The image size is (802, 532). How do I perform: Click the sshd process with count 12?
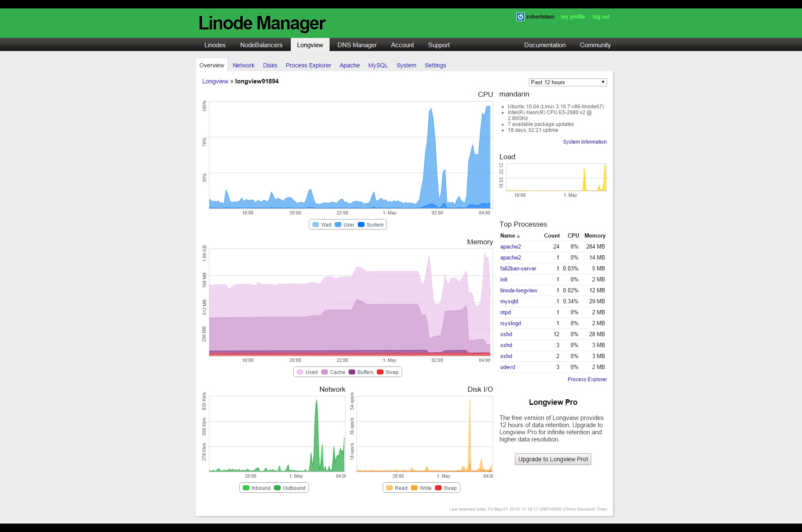[506, 334]
